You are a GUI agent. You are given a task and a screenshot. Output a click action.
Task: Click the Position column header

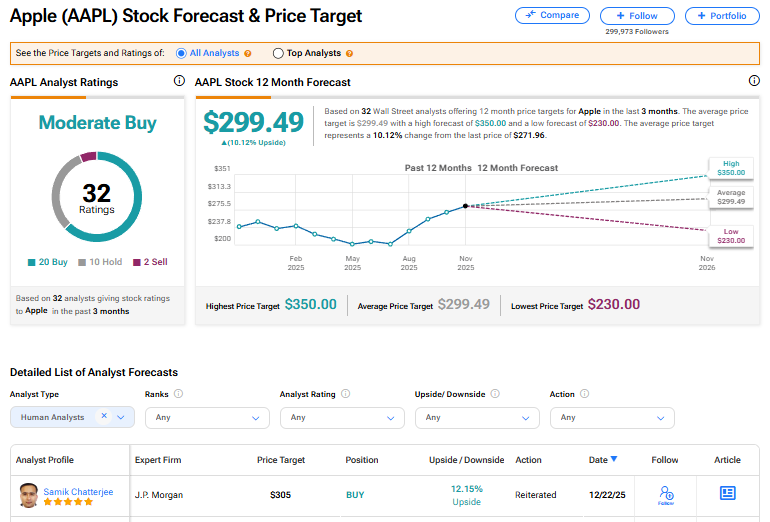(x=362, y=460)
